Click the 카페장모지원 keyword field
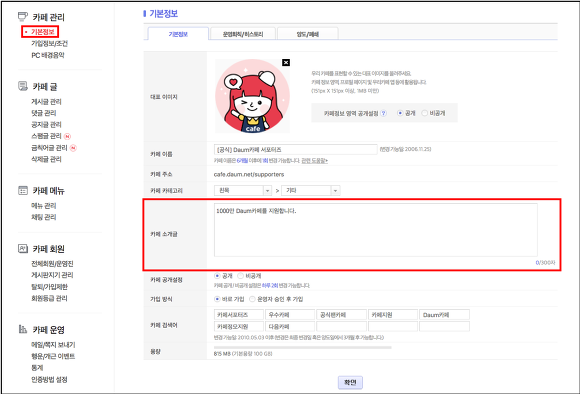 [x=239, y=327]
